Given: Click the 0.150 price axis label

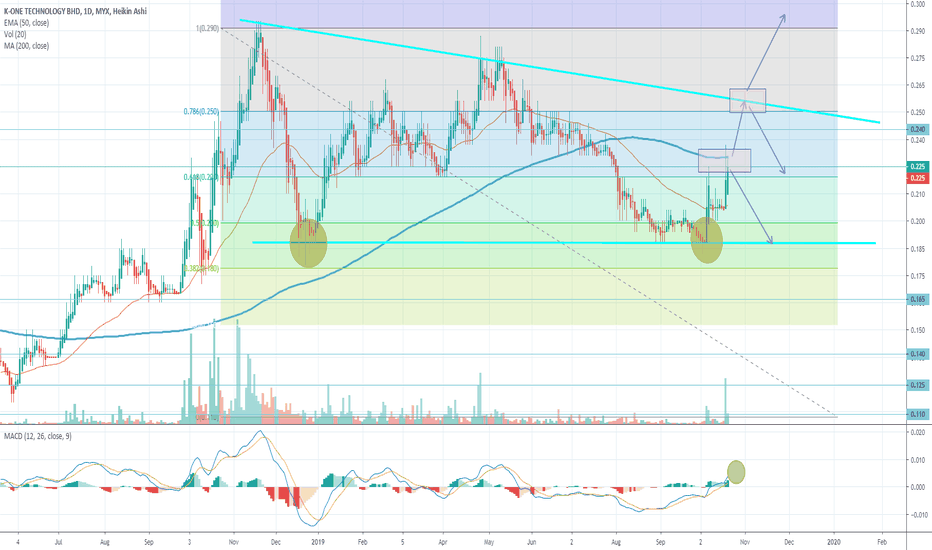Looking at the screenshot, I should click(x=918, y=331).
